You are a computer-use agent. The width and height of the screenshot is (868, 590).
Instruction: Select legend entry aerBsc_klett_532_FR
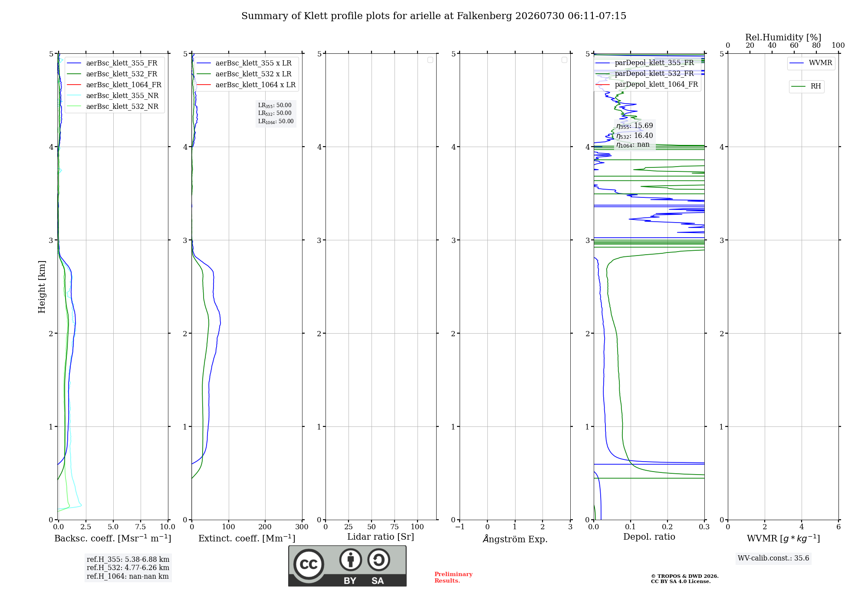(115, 74)
